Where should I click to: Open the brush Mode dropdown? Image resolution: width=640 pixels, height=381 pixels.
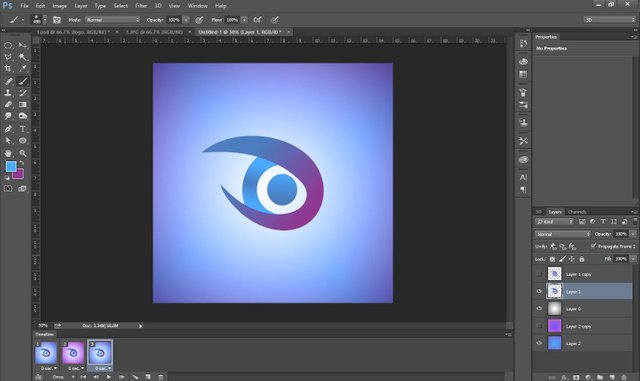click(x=113, y=20)
